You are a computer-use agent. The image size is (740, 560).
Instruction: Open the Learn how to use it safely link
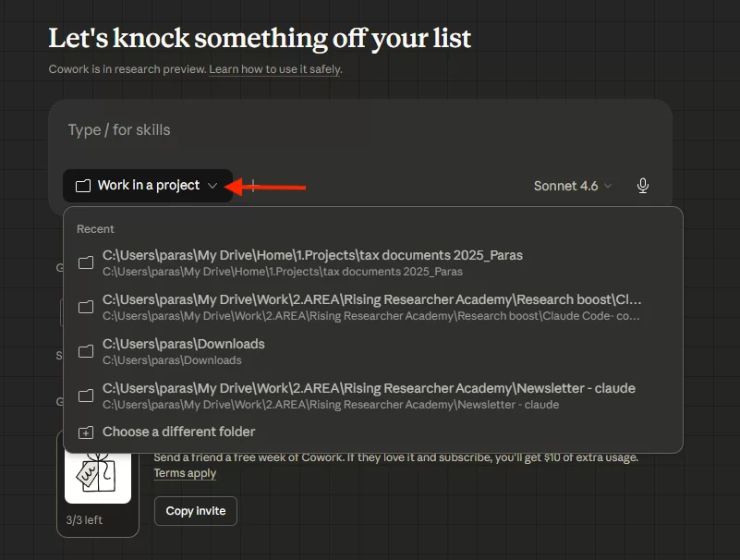[x=275, y=69]
